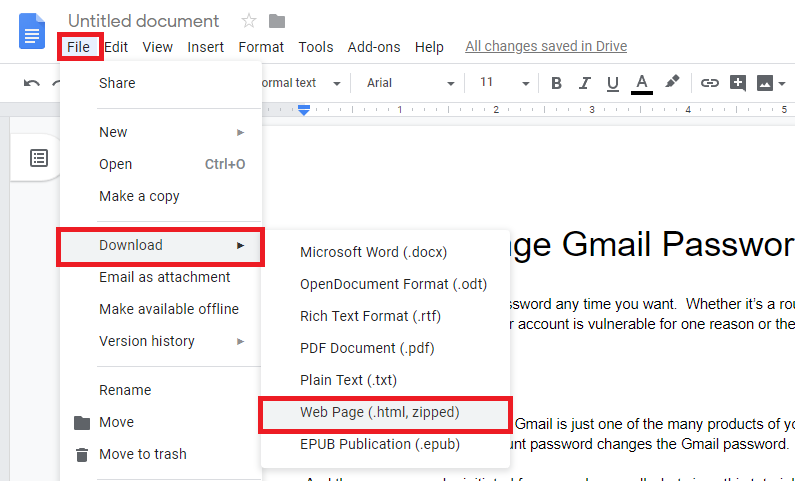Click the insert link icon
795x481 pixels.
tap(710, 83)
